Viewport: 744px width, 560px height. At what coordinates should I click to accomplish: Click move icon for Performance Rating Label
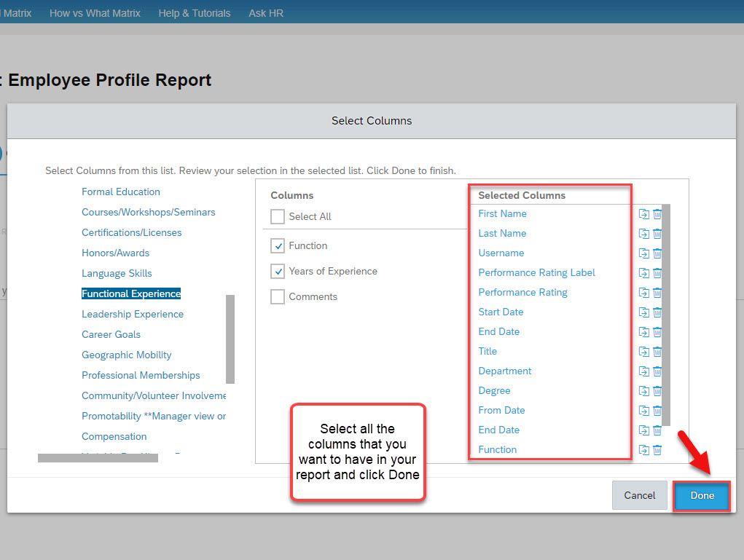pyautogui.click(x=643, y=272)
